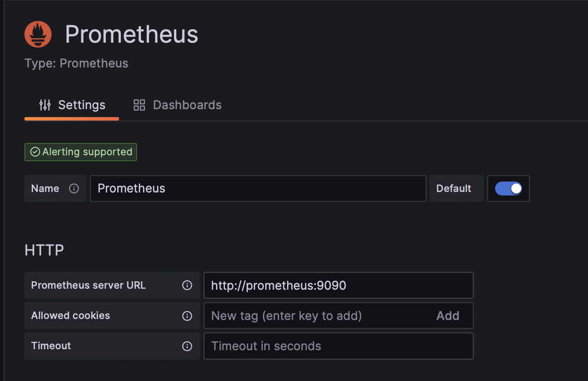Click the sliders icon on the Settings tab
The height and width of the screenshot is (381, 588).
(45, 105)
